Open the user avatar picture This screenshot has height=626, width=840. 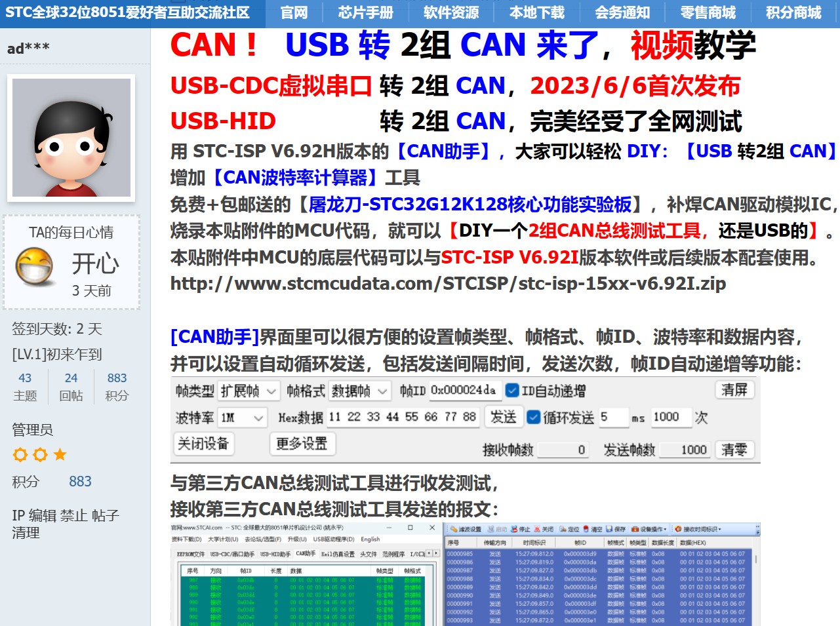click(71, 138)
